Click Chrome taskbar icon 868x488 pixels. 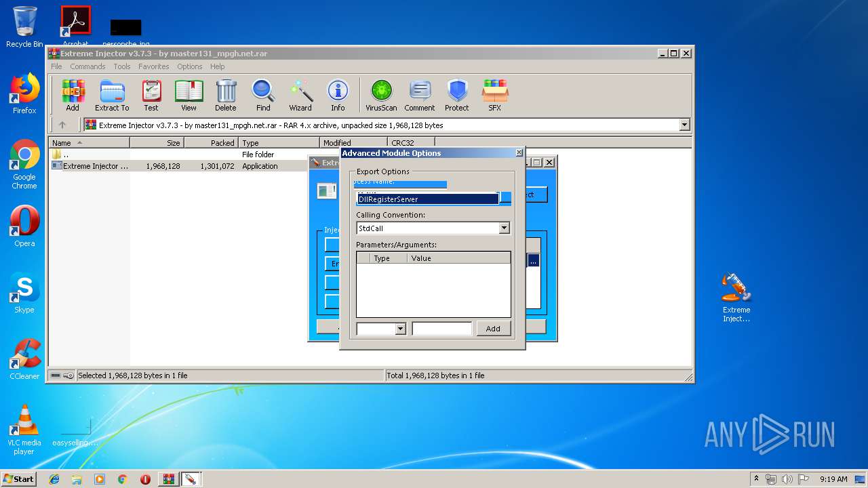click(x=122, y=479)
